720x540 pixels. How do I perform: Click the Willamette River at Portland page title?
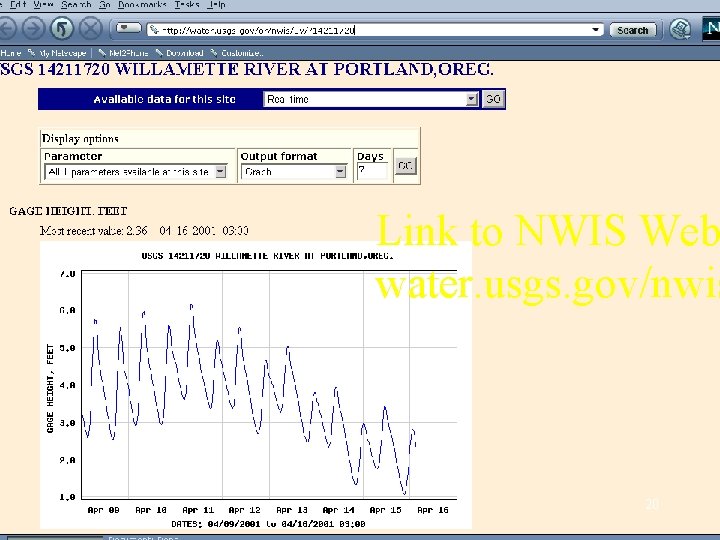point(247,69)
